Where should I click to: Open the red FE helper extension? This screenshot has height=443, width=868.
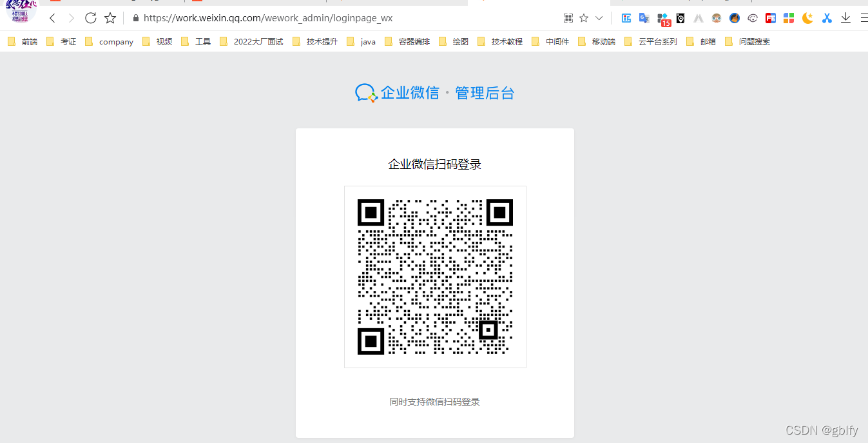point(771,18)
